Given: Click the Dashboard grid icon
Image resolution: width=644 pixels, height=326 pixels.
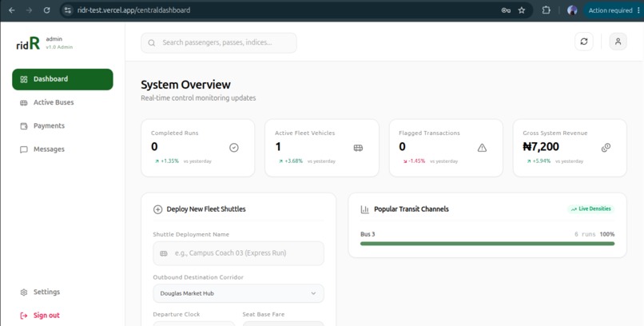Looking at the screenshot, I should 24,79.
